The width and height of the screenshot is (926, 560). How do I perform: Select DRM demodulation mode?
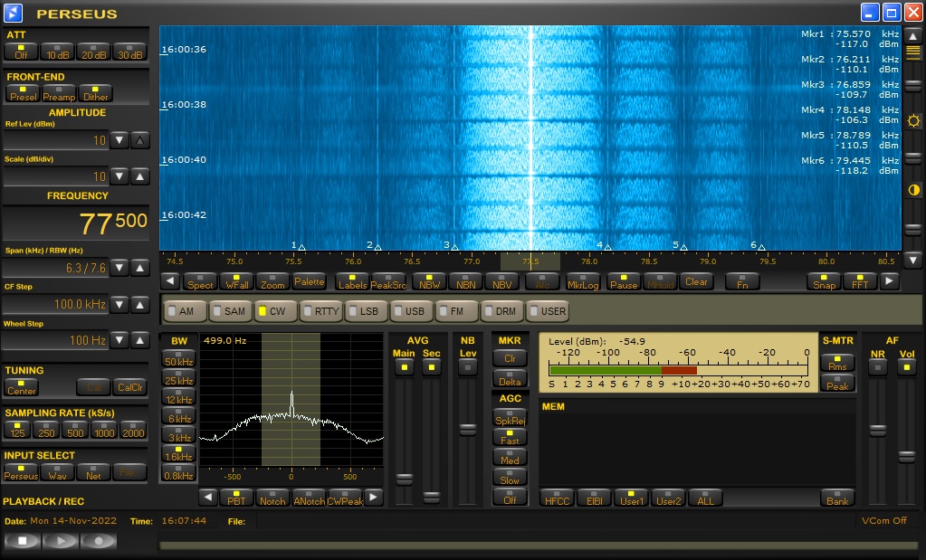(502, 311)
